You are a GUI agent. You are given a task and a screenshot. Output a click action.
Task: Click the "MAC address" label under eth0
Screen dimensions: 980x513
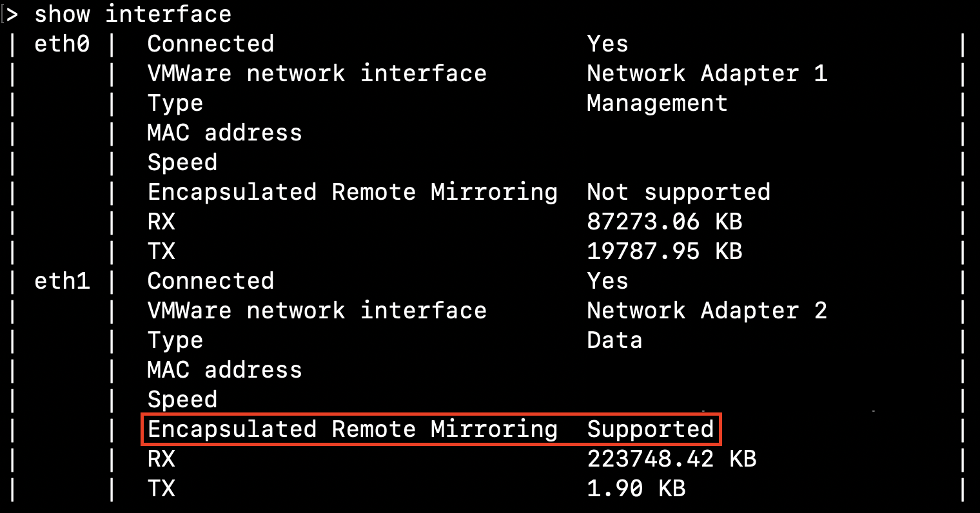click(224, 133)
